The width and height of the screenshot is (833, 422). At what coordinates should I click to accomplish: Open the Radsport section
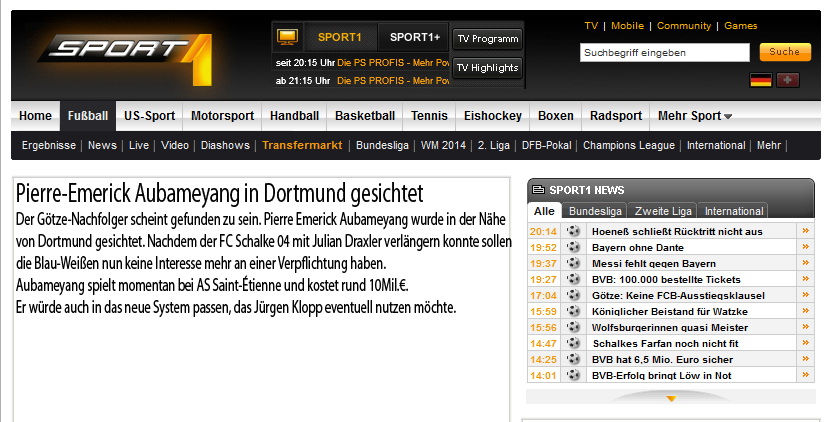tap(616, 116)
